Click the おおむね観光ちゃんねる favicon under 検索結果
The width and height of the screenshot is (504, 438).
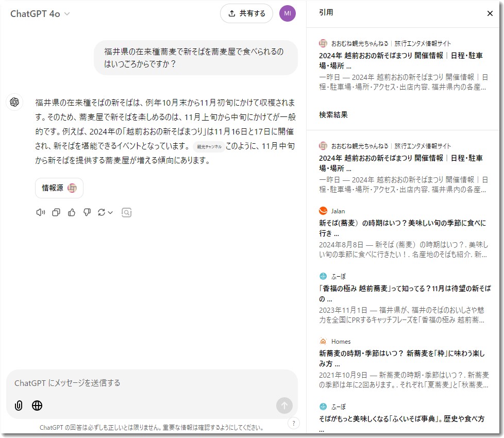click(323, 146)
